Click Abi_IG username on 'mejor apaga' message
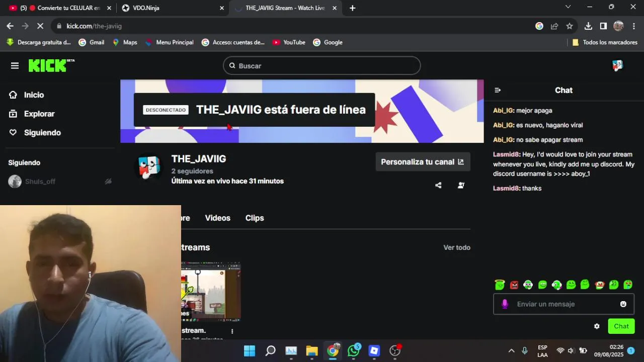 click(503, 111)
